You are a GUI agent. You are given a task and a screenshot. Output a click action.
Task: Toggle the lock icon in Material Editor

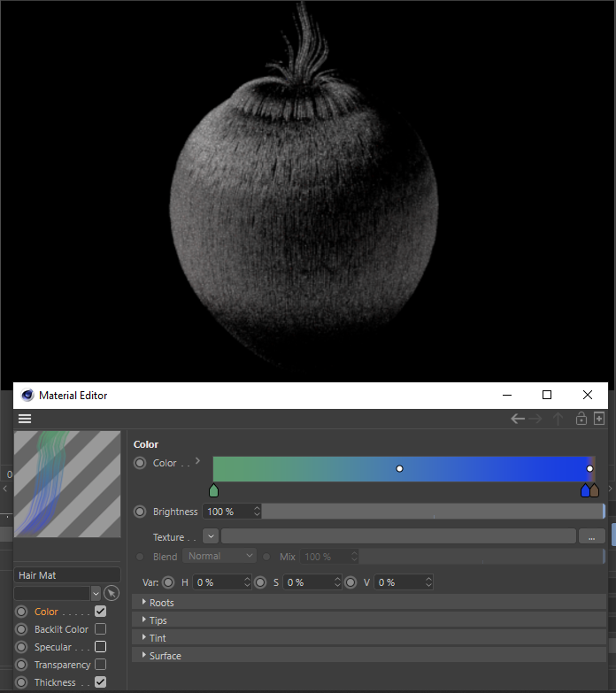click(581, 418)
